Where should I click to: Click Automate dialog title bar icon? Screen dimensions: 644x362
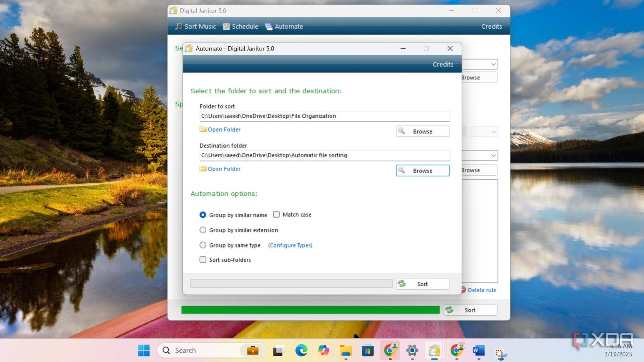(x=189, y=49)
